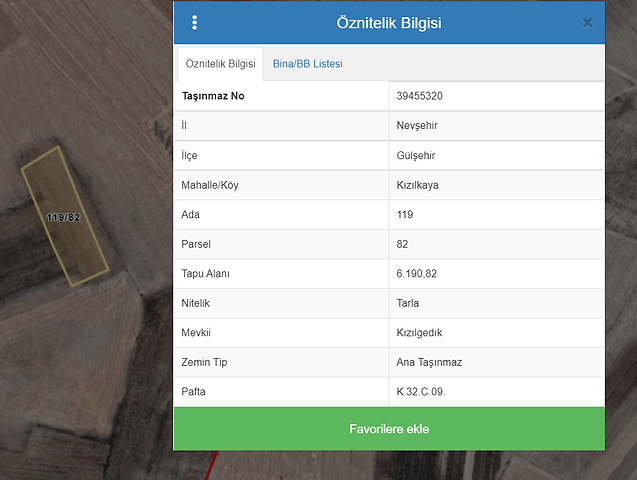Click the dialog title in the blue header

coord(389,23)
